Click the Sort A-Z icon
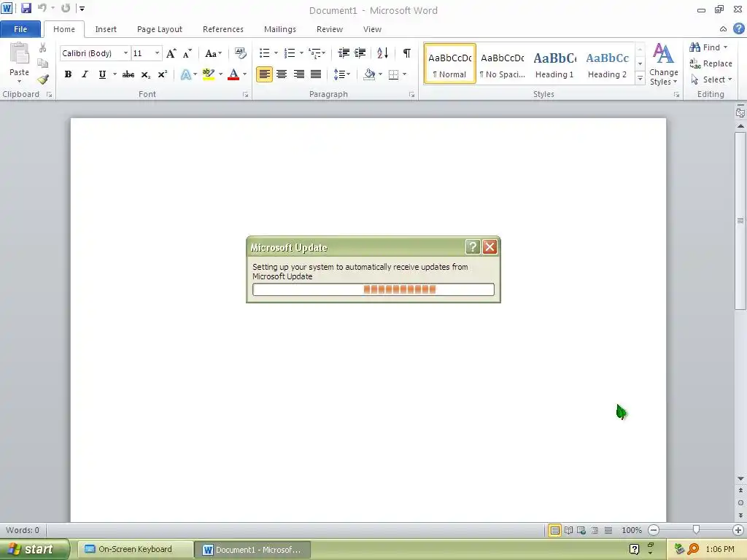 tap(382, 52)
